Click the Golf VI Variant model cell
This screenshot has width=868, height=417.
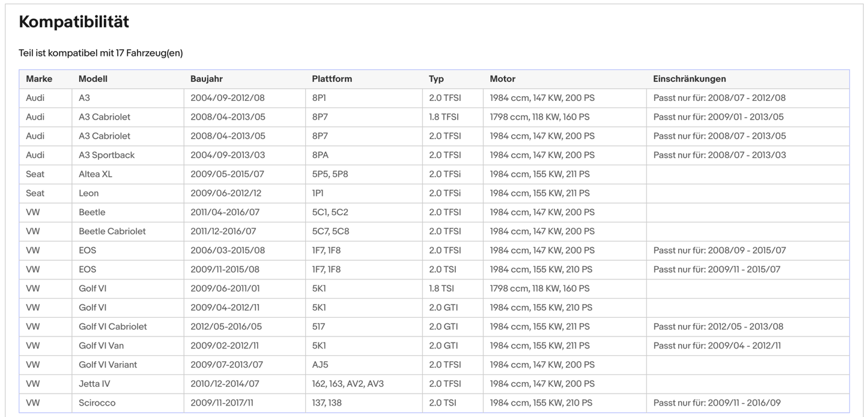(x=108, y=365)
